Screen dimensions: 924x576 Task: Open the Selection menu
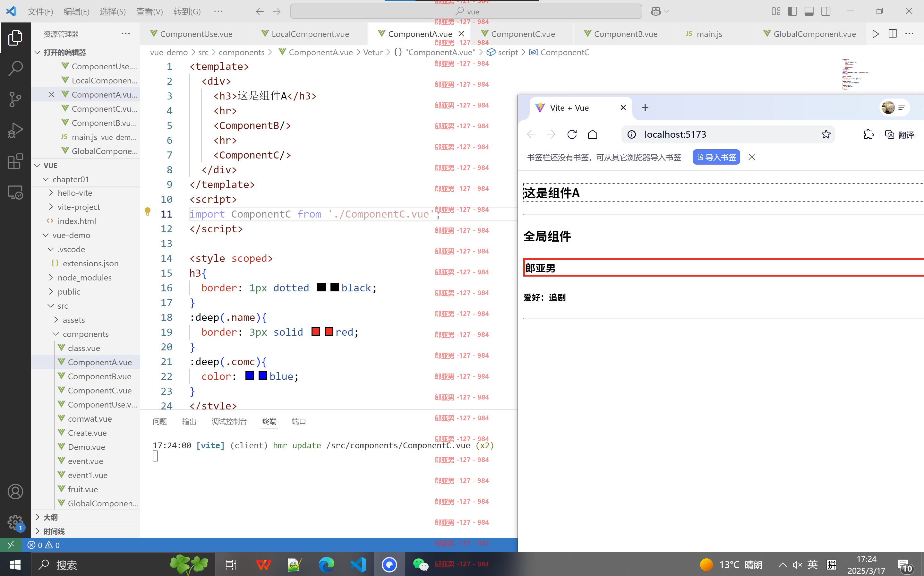(113, 12)
